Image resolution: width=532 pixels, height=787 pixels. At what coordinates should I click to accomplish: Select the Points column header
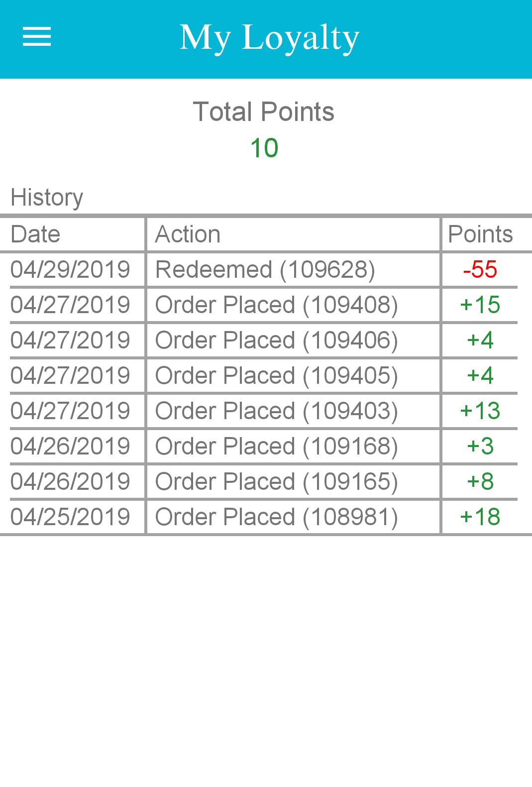(480, 234)
